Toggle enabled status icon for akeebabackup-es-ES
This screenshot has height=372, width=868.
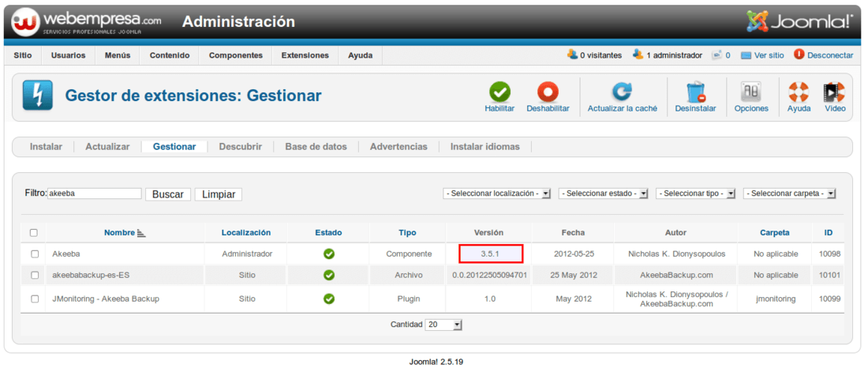tap(329, 275)
